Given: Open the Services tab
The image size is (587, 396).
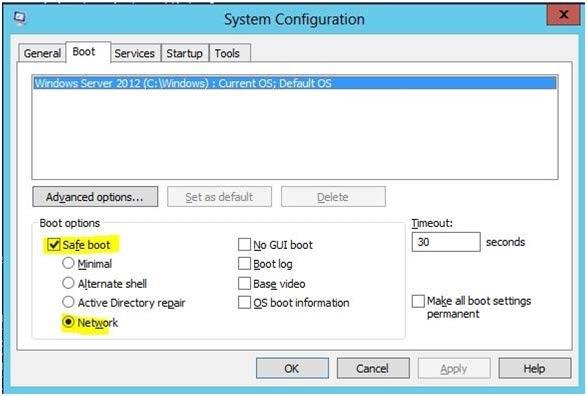Looking at the screenshot, I should [x=135, y=53].
